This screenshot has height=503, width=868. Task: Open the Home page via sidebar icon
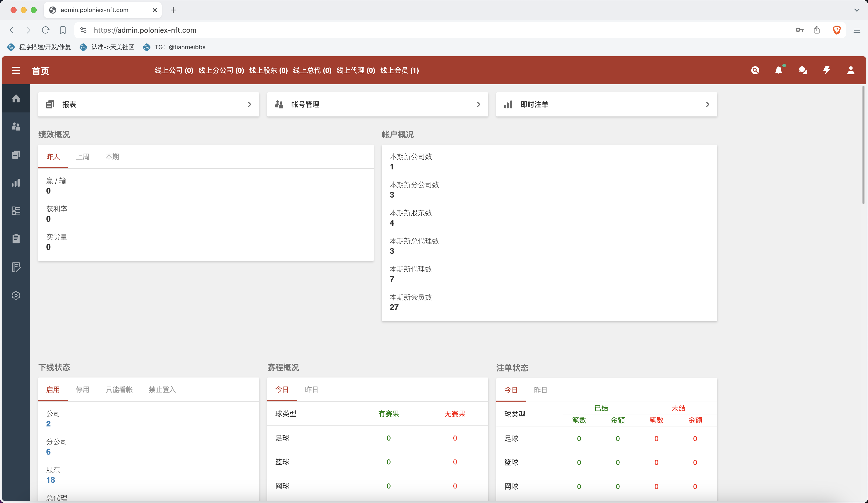click(x=16, y=98)
